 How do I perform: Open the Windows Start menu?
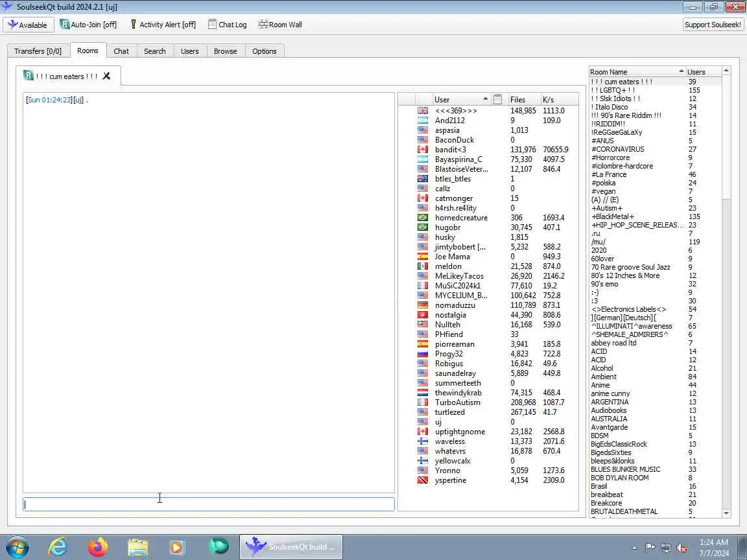[17, 547]
